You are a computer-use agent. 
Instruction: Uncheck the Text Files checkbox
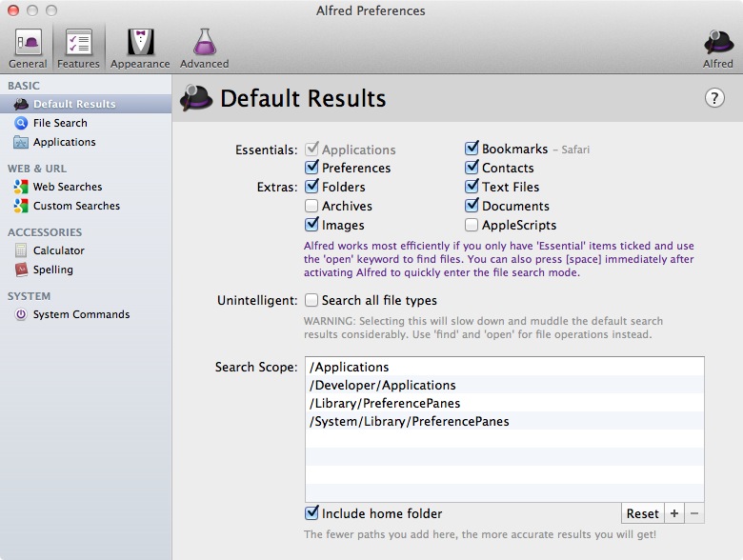[x=472, y=187]
